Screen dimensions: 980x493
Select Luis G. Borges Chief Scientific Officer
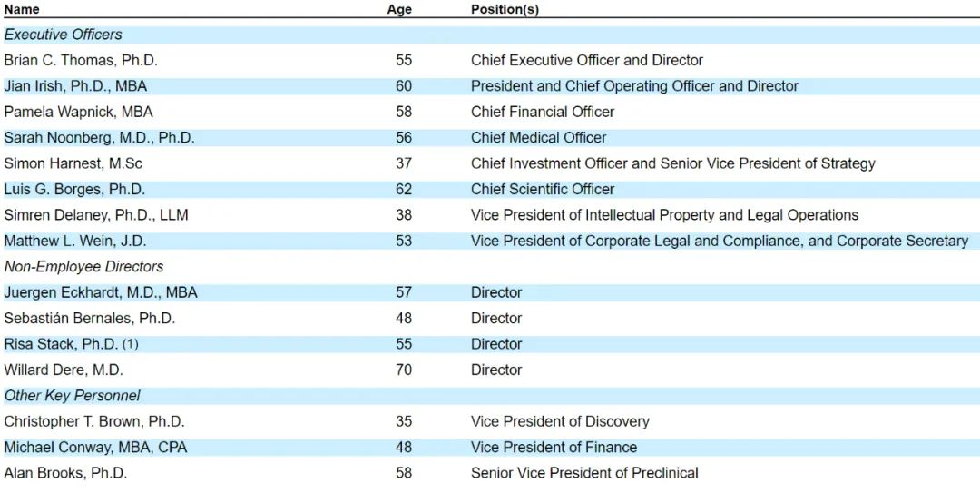tap(542, 189)
